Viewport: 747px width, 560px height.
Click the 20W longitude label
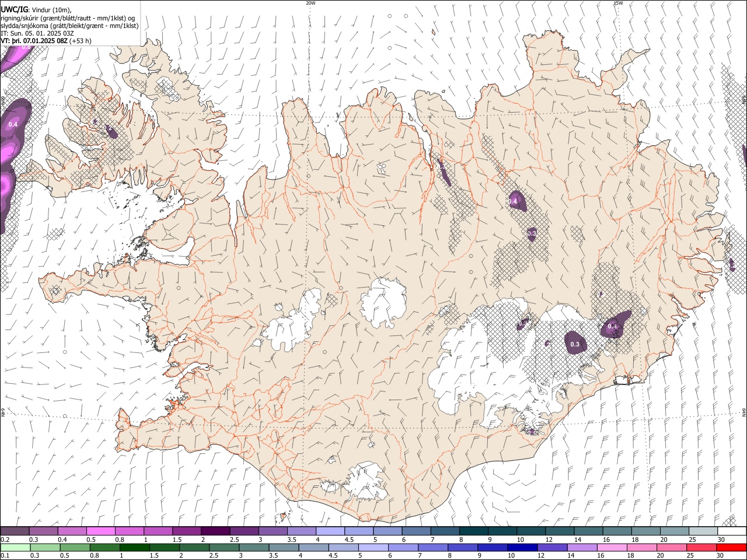pyautogui.click(x=311, y=3)
